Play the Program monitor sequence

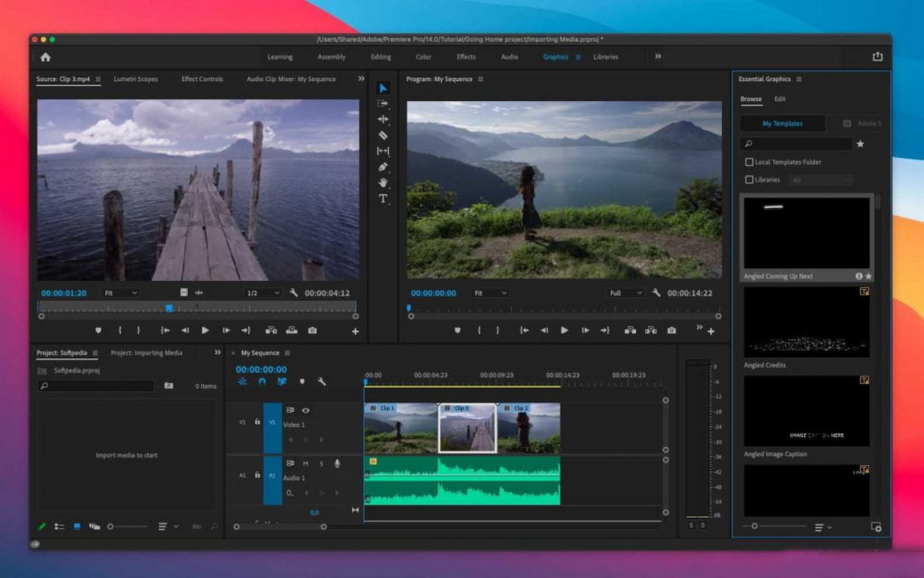point(565,330)
